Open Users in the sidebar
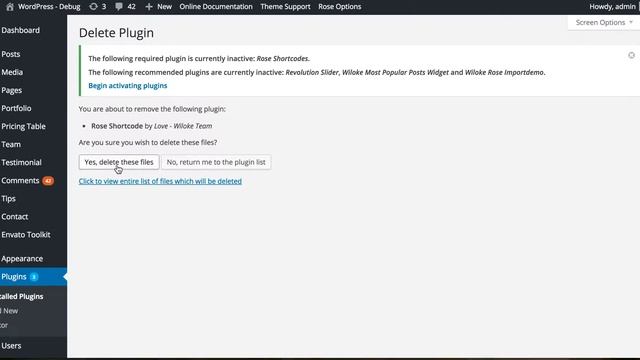640x360 pixels. [11, 346]
